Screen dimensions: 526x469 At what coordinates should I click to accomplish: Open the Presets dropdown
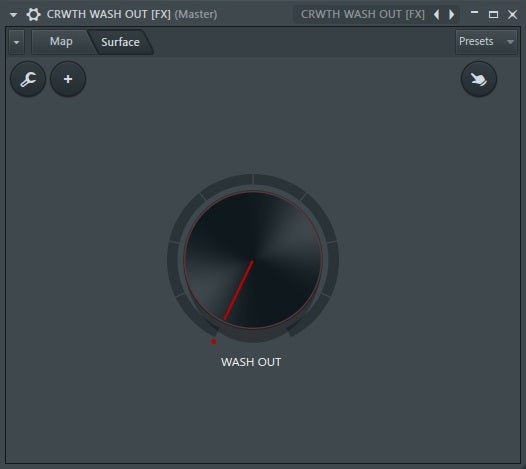[x=486, y=42]
